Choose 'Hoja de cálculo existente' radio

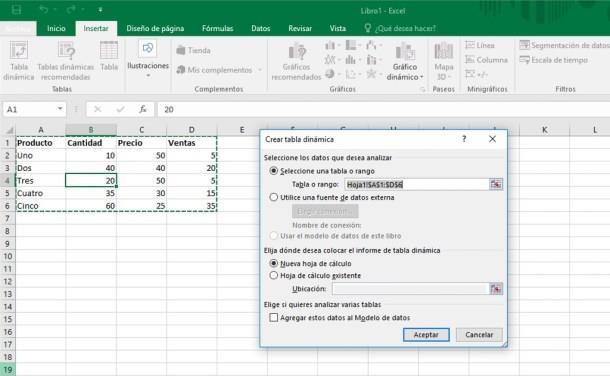[x=273, y=275]
